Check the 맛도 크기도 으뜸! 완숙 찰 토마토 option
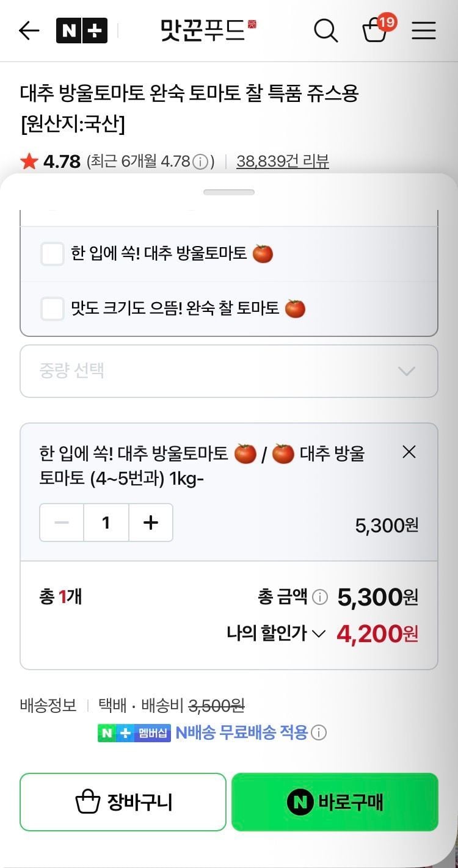458x868 pixels. 53,308
